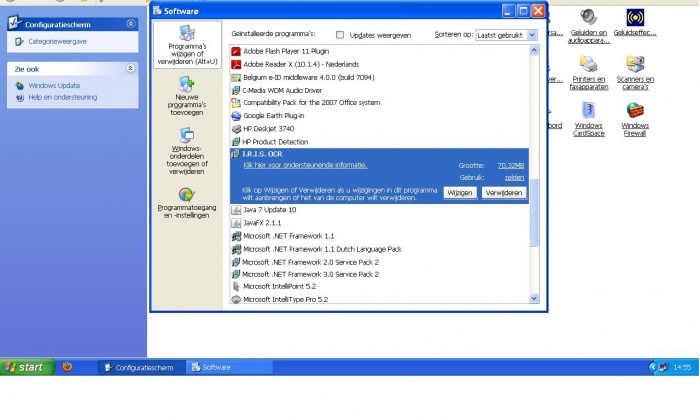Click the JavaFX 2.1.1 icon

[236, 223]
